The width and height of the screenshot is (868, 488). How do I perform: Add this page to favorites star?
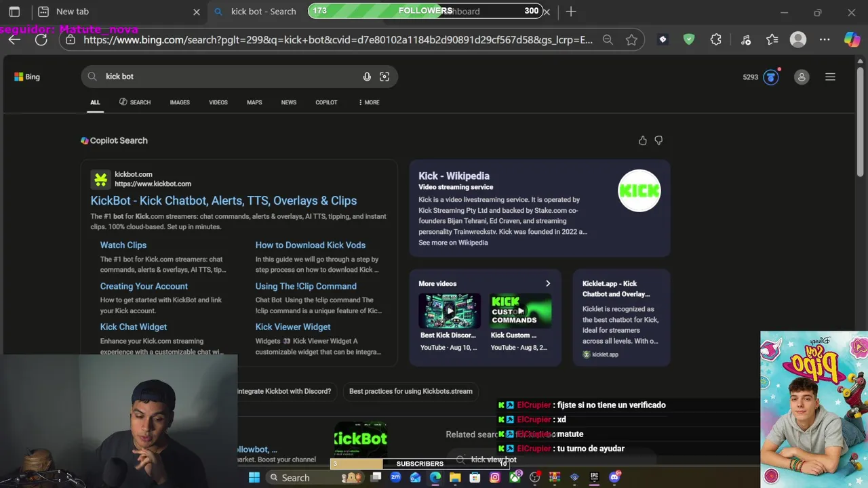pyautogui.click(x=631, y=40)
